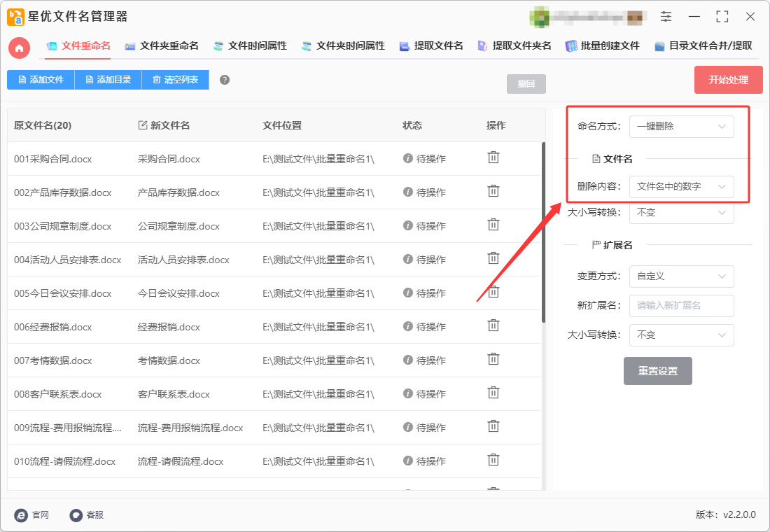Switch to 文件重命名 tab
770x532 pixels.
click(x=78, y=46)
